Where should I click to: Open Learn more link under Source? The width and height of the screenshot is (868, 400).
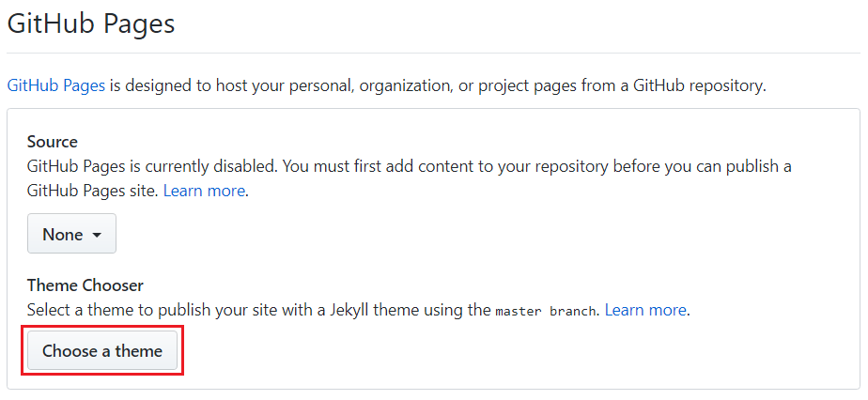tap(204, 191)
